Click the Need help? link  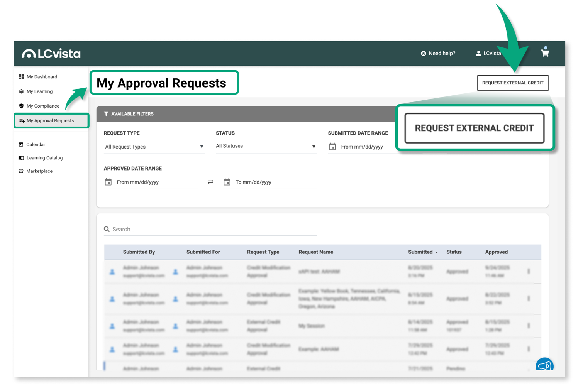438,54
